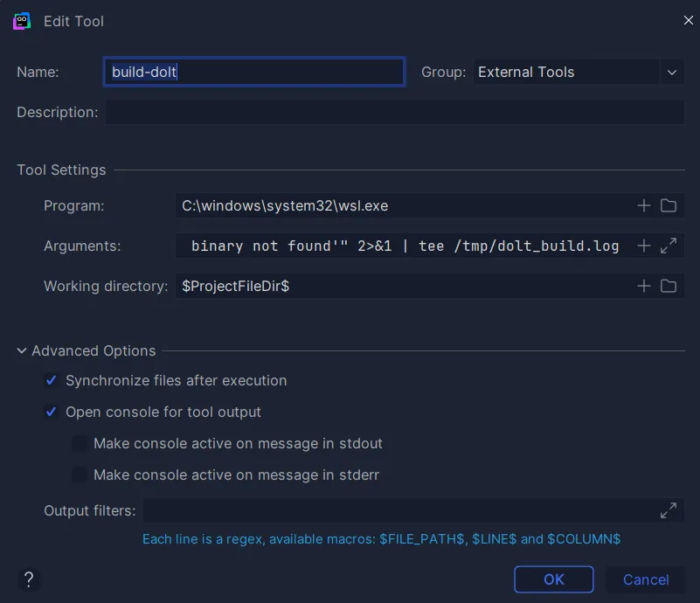Image resolution: width=700 pixels, height=603 pixels.
Task: Insert a macro into the Arguments field
Action: tap(643, 246)
